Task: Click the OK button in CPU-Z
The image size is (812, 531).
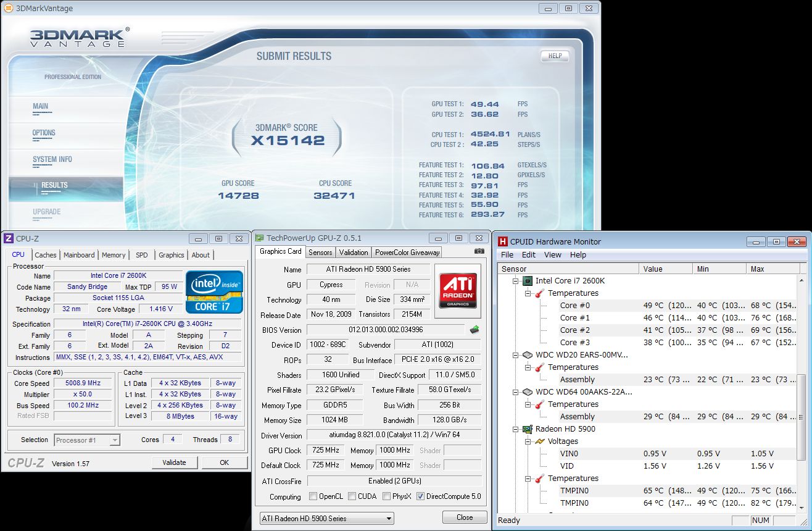Action: 225,462
